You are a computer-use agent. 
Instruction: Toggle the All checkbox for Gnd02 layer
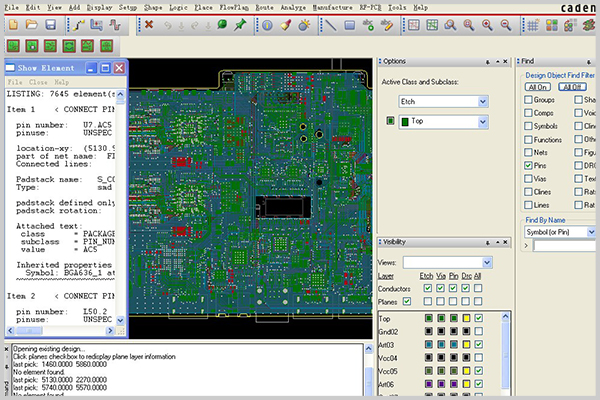[478, 331]
